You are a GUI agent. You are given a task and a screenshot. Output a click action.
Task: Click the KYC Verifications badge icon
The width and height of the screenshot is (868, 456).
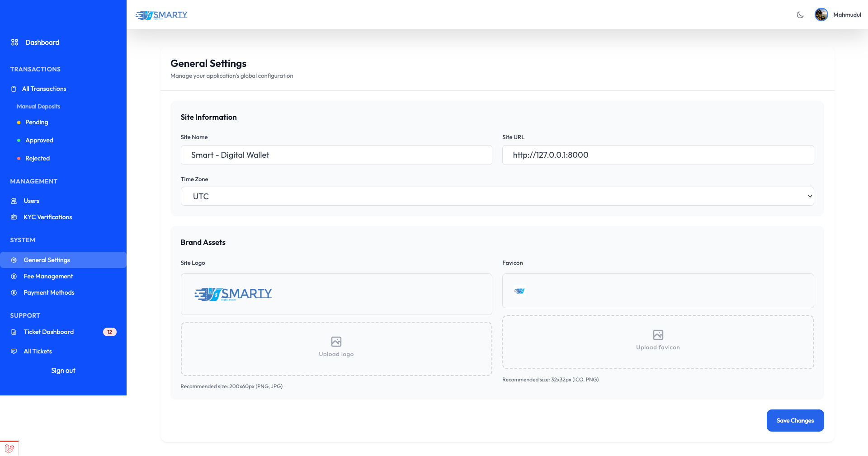(x=14, y=217)
